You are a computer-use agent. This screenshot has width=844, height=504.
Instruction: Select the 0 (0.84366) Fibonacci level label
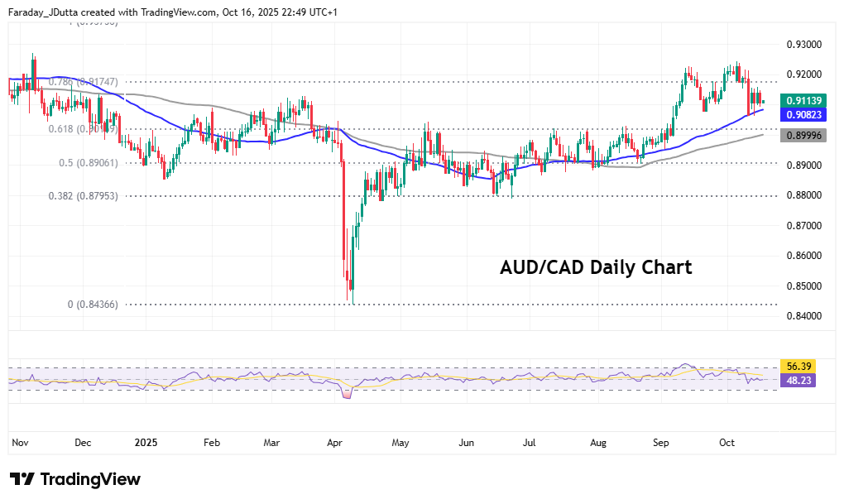coord(93,305)
